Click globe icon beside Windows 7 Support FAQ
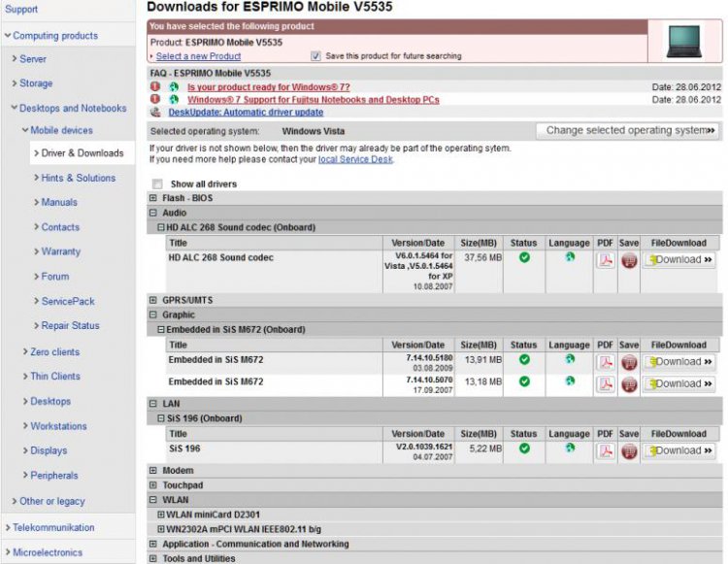This screenshot has height=564, width=728. click(x=174, y=99)
